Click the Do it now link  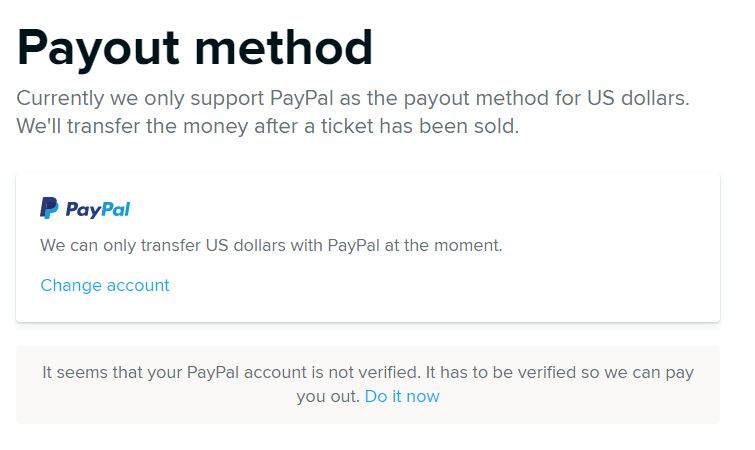pyautogui.click(x=402, y=396)
